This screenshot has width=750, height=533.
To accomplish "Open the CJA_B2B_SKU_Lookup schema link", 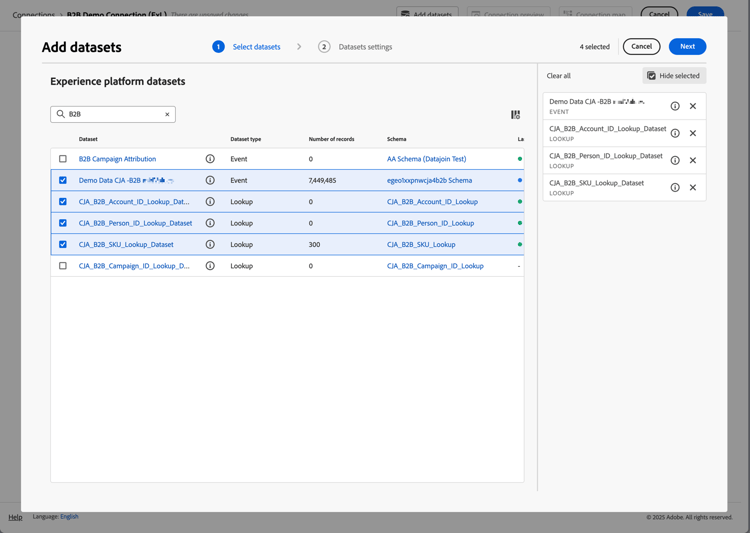I will 421,244.
